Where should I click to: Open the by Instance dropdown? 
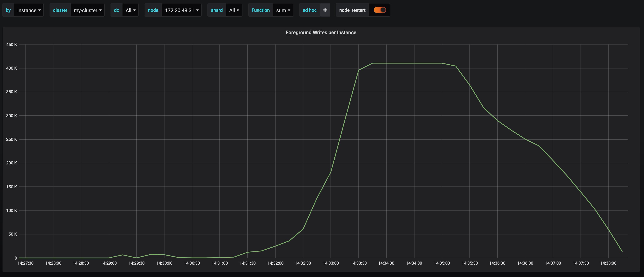[x=28, y=10]
